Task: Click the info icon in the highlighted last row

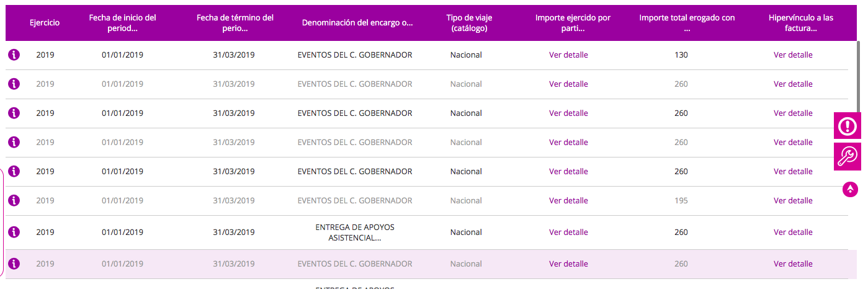Action: click(14, 264)
